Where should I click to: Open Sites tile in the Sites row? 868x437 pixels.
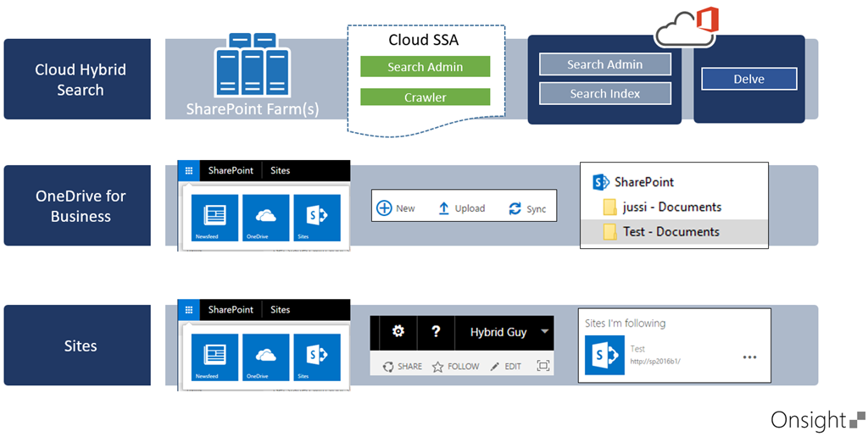(317, 357)
